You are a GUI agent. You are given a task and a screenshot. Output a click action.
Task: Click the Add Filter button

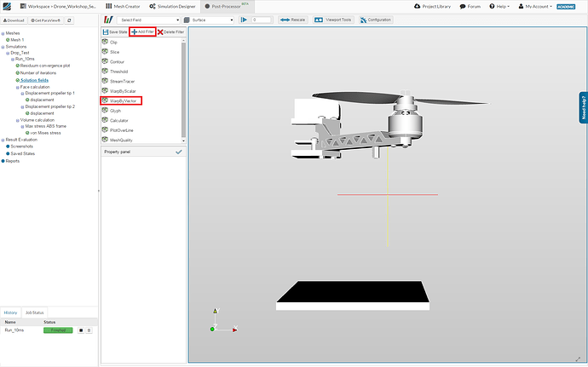(142, 32)
